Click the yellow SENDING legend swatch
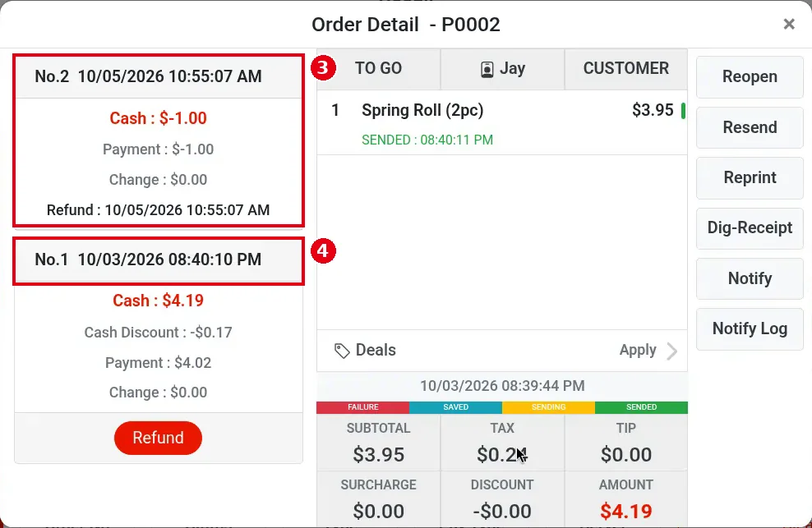The width and height of the screenshot is (812, 528). click(548, 407)
